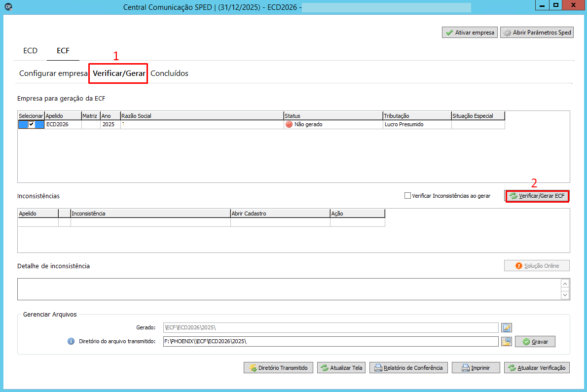Click the red Não gerado status indicator
The height and width of the screenshot is (392, 587).
coord(289,125)
